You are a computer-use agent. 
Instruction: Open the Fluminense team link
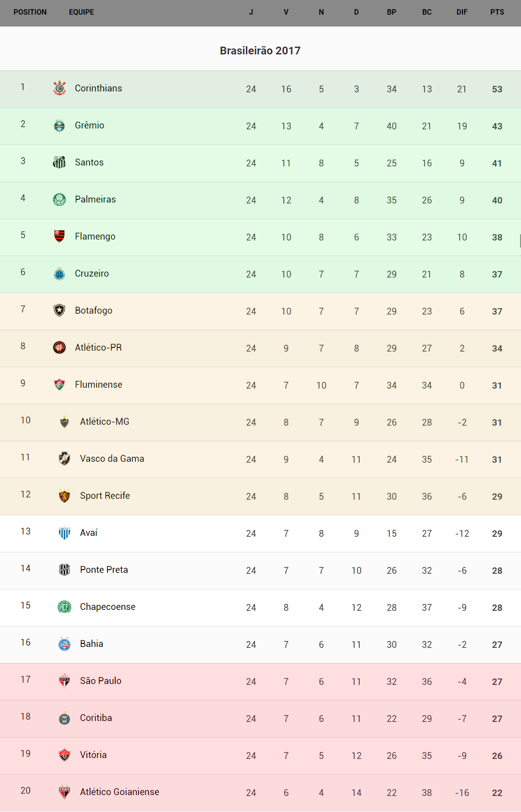pyautogui.click(x=99, y=385)
